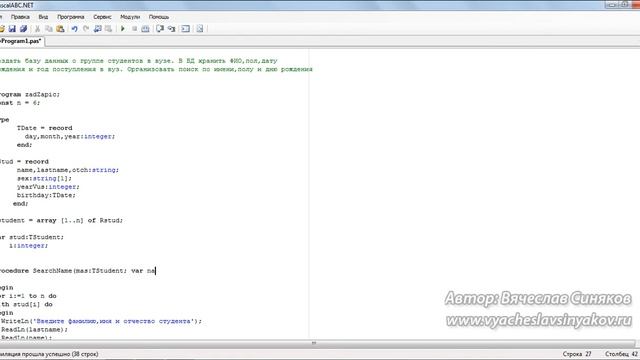This screenshot has width=640, height=360.
Task: Click the Paste clipboard icon
Action: point(60,29)
